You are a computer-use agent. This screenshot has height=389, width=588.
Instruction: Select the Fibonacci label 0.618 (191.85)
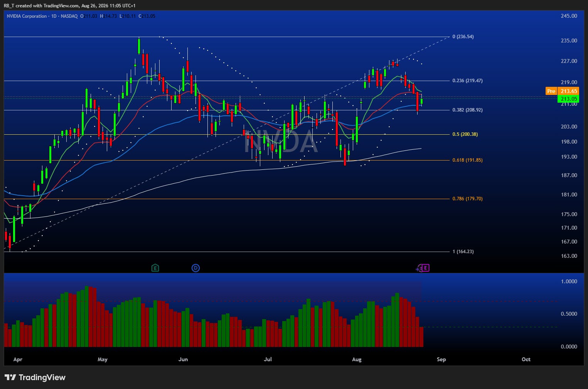point(467,160)
